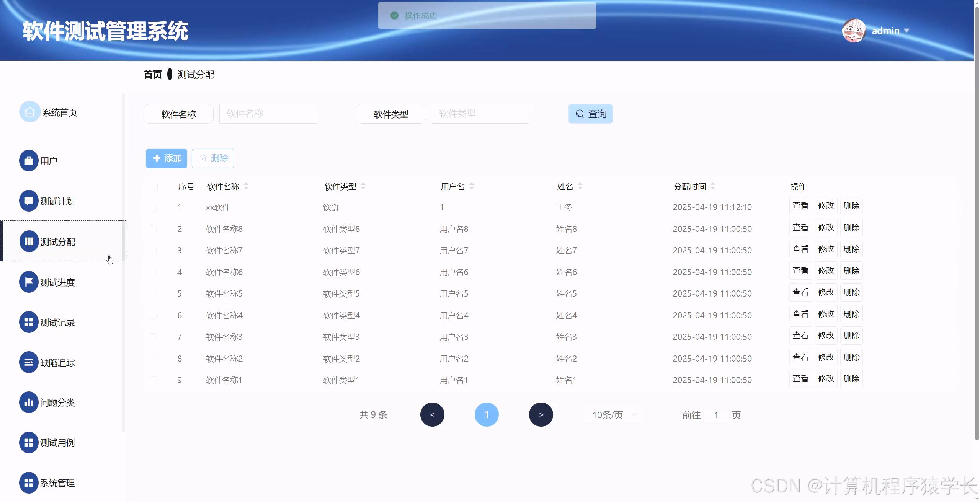980x502 pixels.
Task: Check the row for 软件名称7
Action: pyautogui.click(x=153, y=251)
